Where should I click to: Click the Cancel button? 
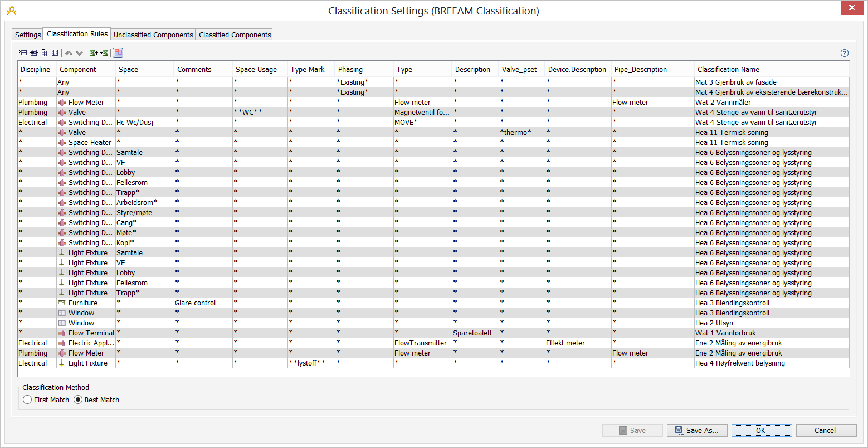pyautogui.click(x=826, y=430)
